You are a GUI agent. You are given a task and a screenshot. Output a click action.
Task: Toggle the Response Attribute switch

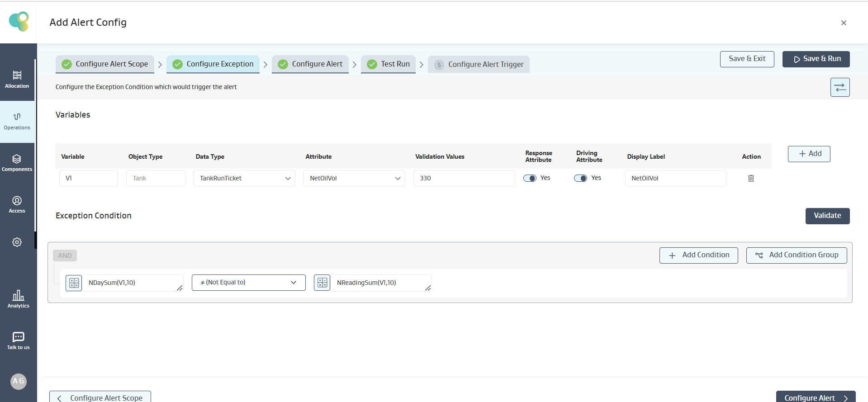(530, 178)
